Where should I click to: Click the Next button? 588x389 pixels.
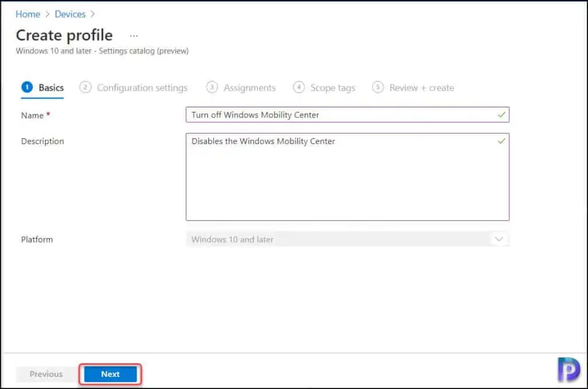click(x=110, y=374)
